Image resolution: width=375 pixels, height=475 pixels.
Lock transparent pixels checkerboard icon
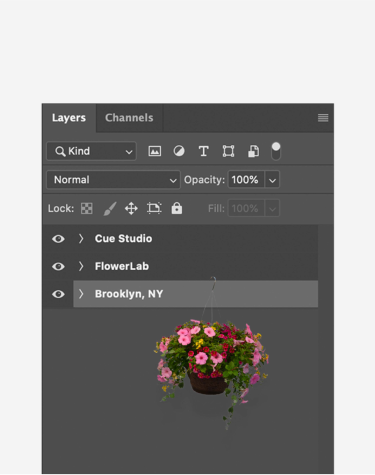click(87, 209)
